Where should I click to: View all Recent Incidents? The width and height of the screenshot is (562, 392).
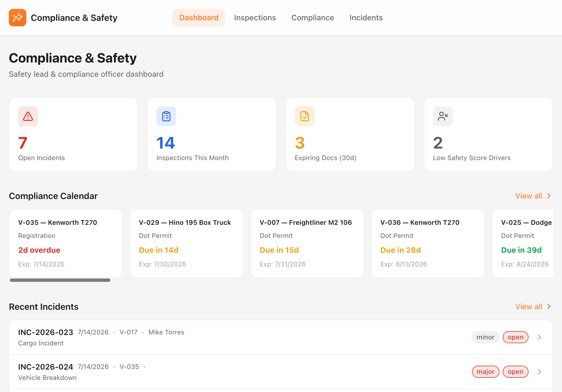point(533,307)
